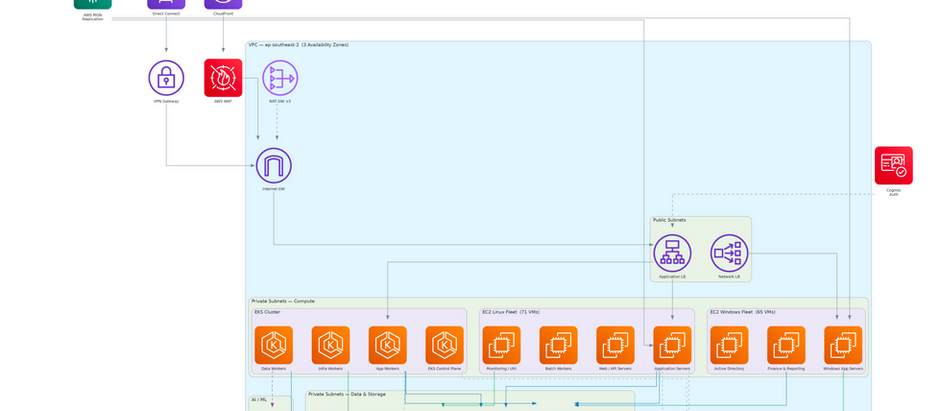Image resolution: width=940 pixels, height=411 pixels.
Task: Click the Direct Connect text label
Action: [x=166, y=13]
